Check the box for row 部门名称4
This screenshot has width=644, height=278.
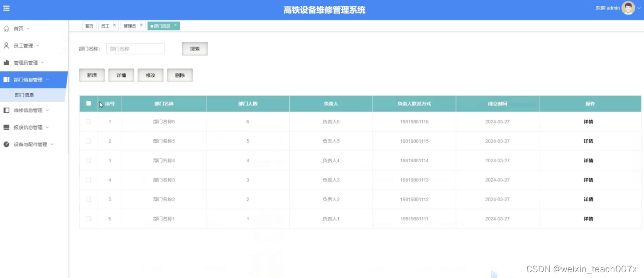point(88,160)
